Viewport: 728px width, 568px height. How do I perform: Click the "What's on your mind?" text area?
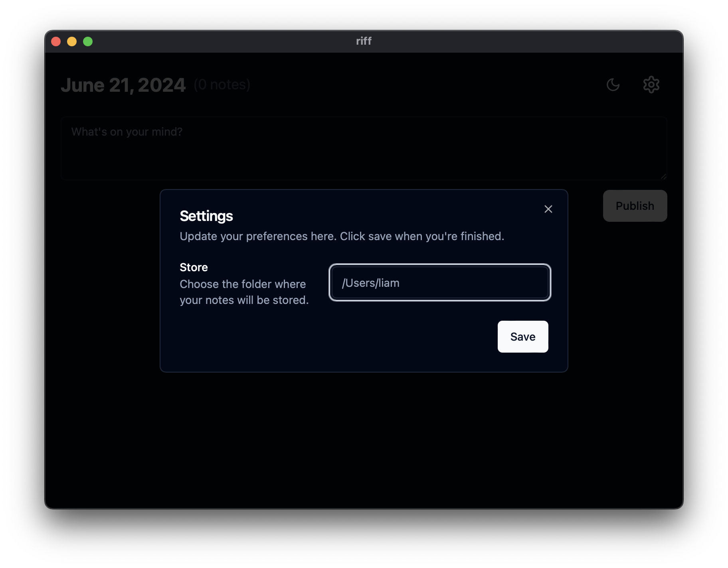coord(364,148)
